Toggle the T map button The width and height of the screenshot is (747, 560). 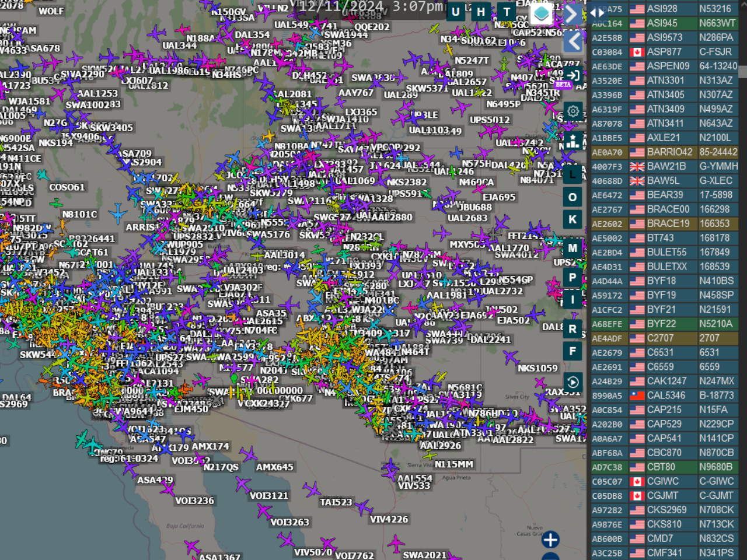507,12
